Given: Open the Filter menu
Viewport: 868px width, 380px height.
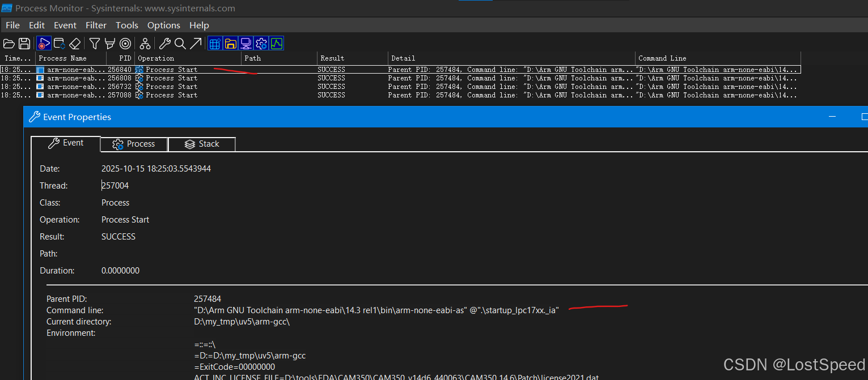Looking at the screenshot, I should point(96,25).
